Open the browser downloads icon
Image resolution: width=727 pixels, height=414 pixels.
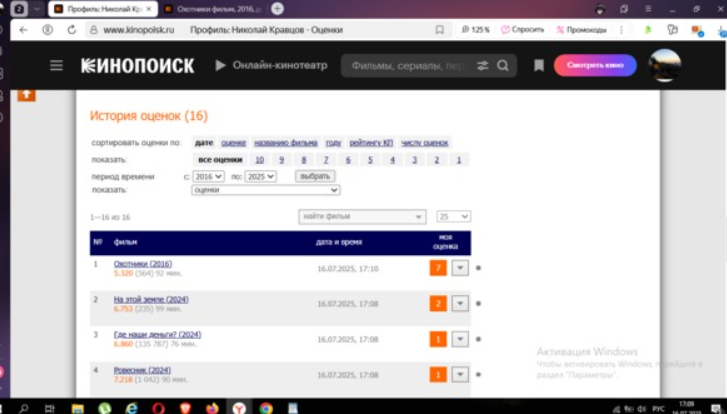(x=721, y=30)
